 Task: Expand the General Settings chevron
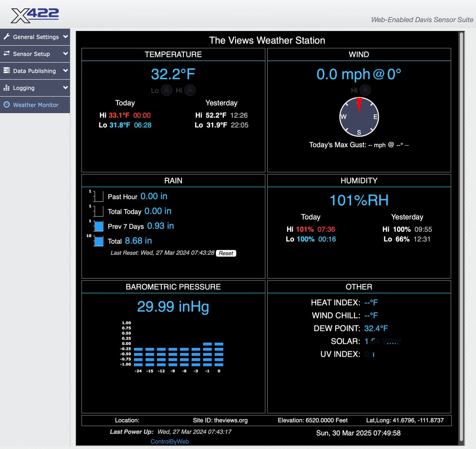click(x=65, y=37)
